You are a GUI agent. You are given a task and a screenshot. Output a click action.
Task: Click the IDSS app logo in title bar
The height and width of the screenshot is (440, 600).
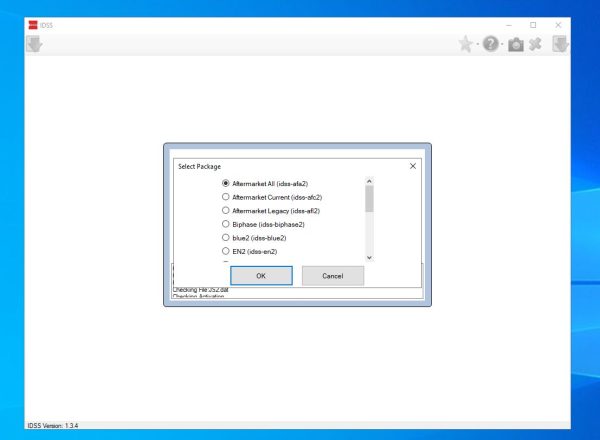(33, 25)
